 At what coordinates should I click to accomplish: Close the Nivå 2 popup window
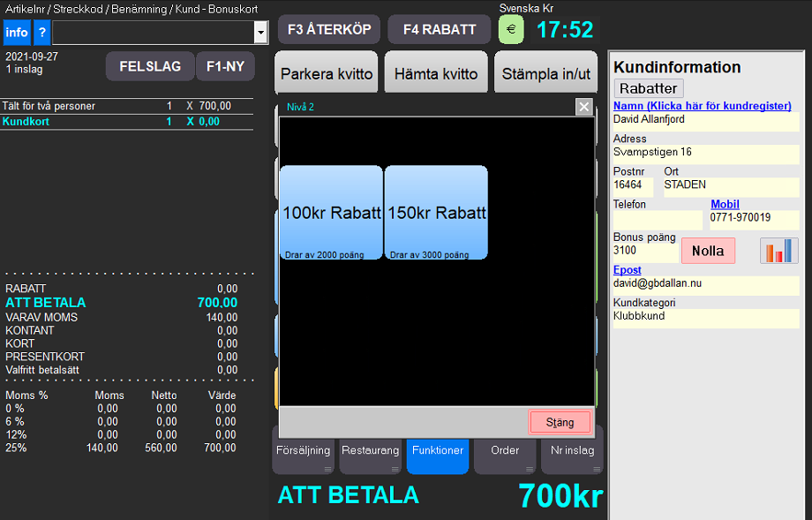click(583, 107)
